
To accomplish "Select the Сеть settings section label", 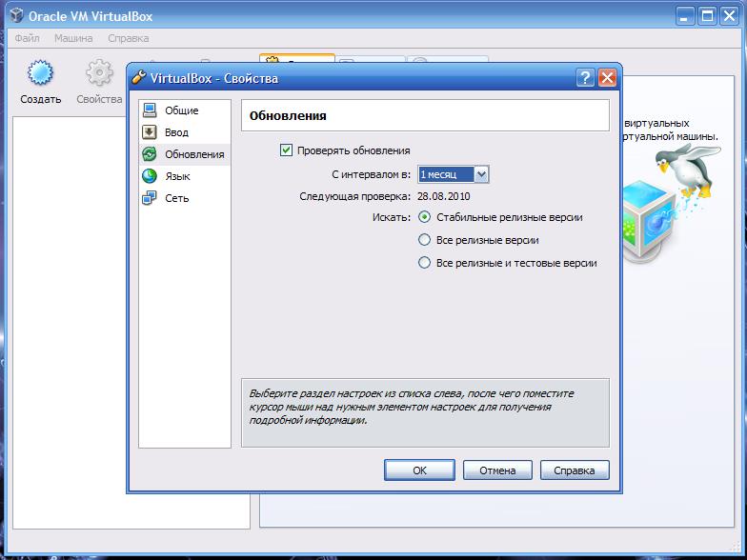I will pyautogui.click(x=177, y=198).
